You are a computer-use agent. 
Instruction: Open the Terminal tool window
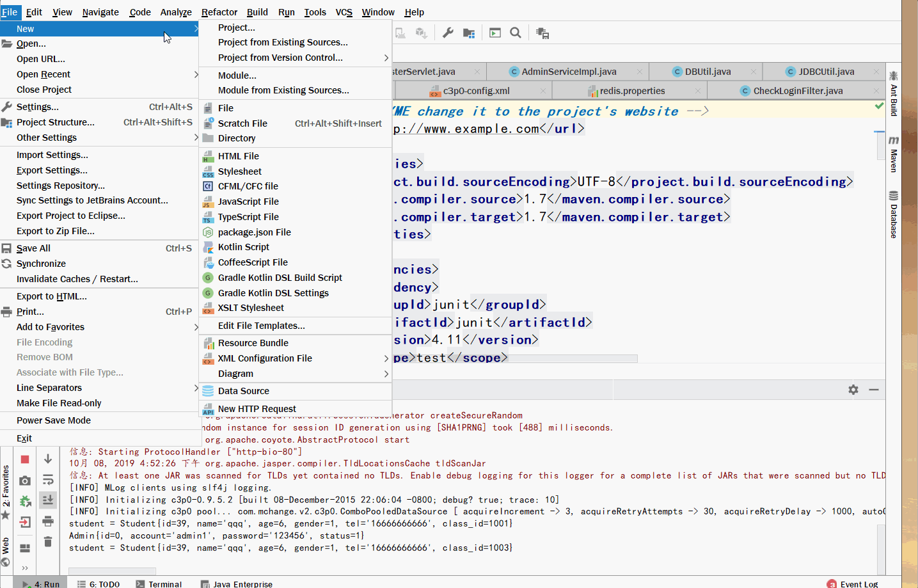159,584
